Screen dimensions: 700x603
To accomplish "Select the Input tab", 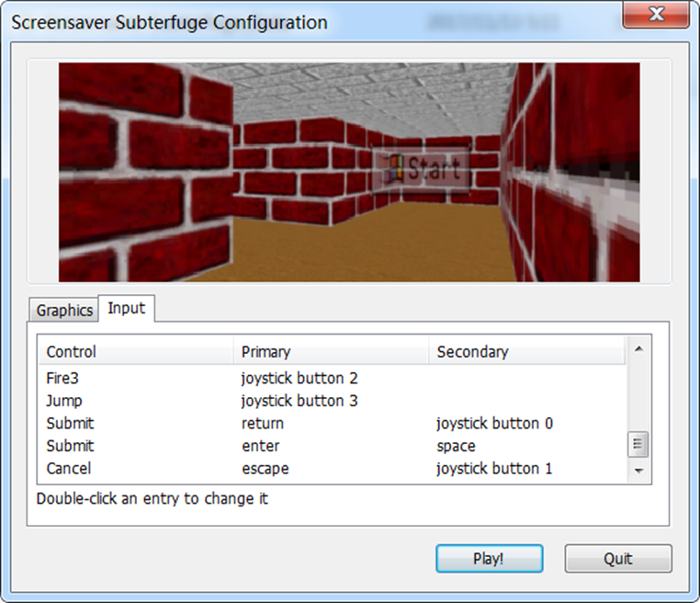I will 127,308.
